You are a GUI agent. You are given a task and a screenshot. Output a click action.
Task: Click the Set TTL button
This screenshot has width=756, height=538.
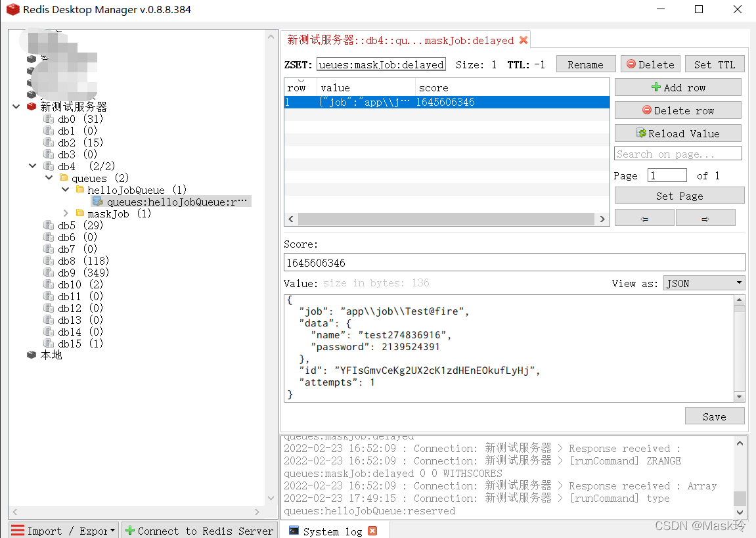(715, 64)
